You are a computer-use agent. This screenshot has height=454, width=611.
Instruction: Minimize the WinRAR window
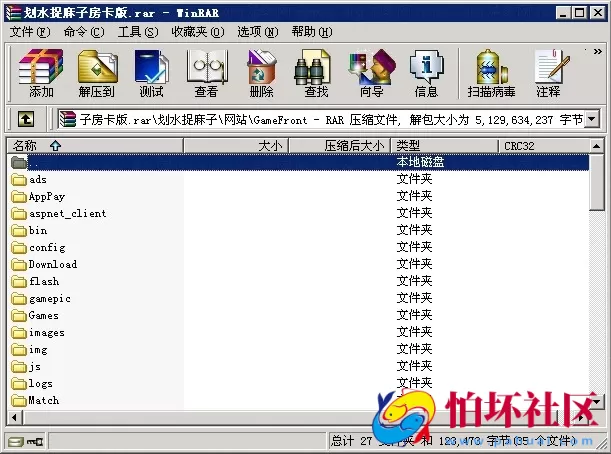563,13
